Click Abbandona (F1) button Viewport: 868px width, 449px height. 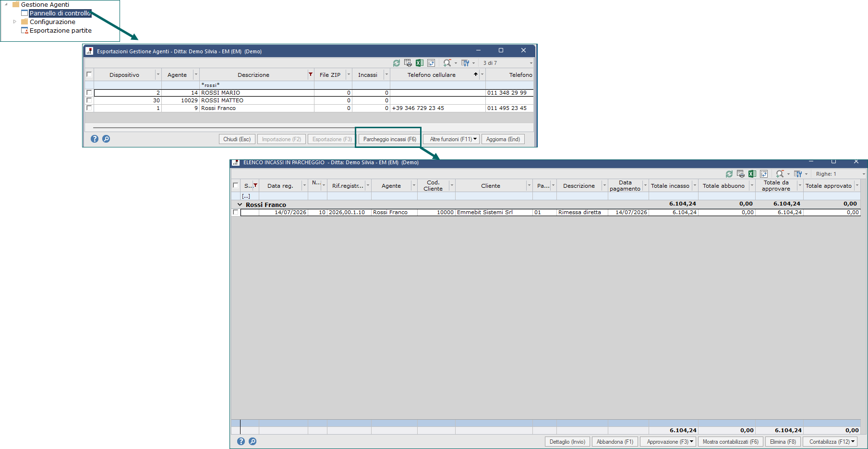[615, 442]
